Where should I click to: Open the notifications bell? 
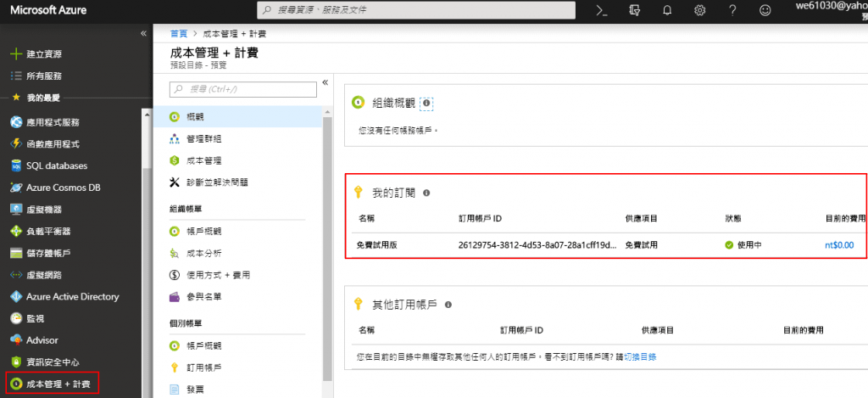pyautogui.click(x=668, y=10)
